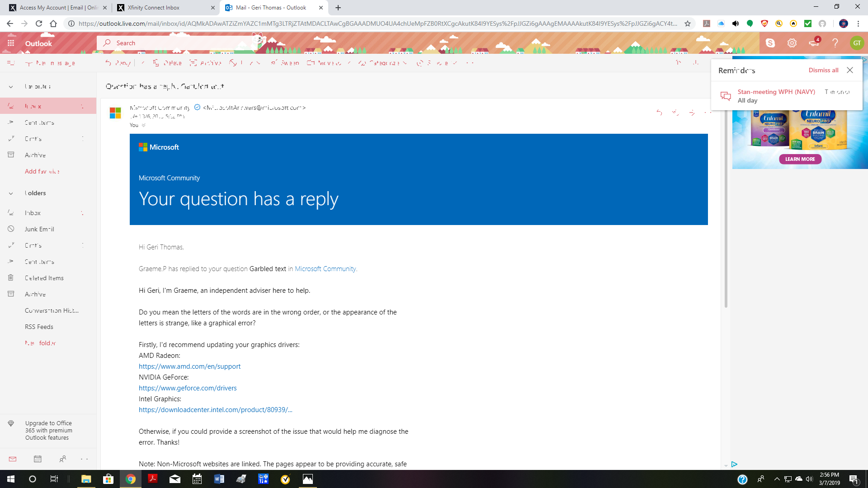Open the Conversation History folder

point(48,310)
